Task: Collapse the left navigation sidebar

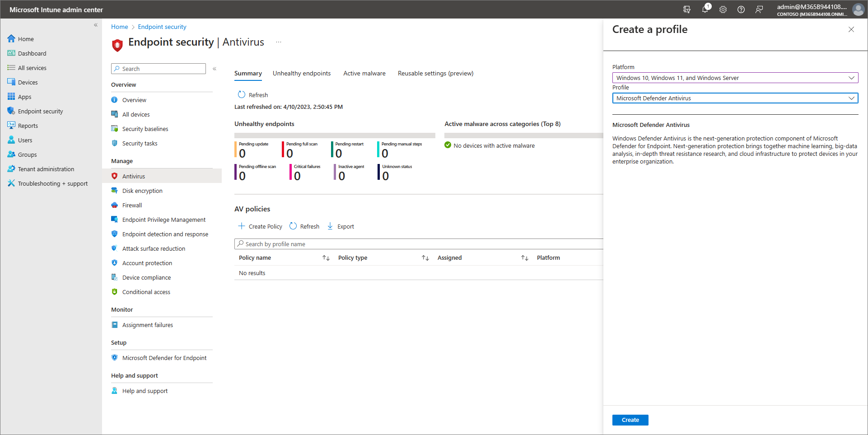Action: [x=96, y=25]
